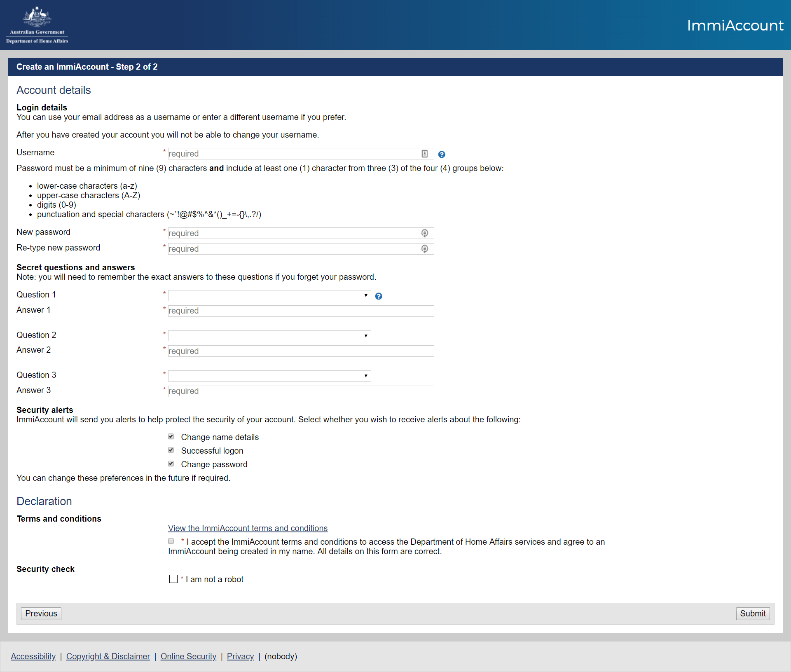Click the password manager icon in Re-type password
This screenshot has height=672, width=791.
pyautogui.click(x=425, y=249)
